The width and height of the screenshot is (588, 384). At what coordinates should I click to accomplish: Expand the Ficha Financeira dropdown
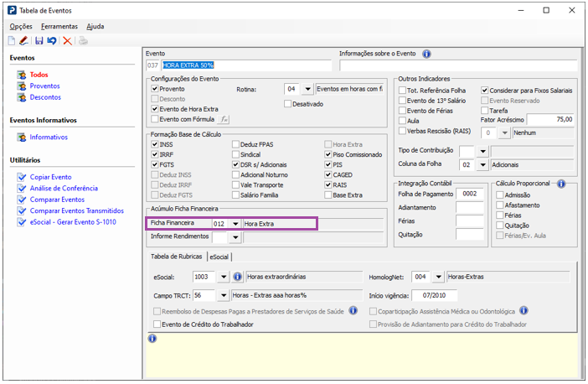(x=234, y=224)
